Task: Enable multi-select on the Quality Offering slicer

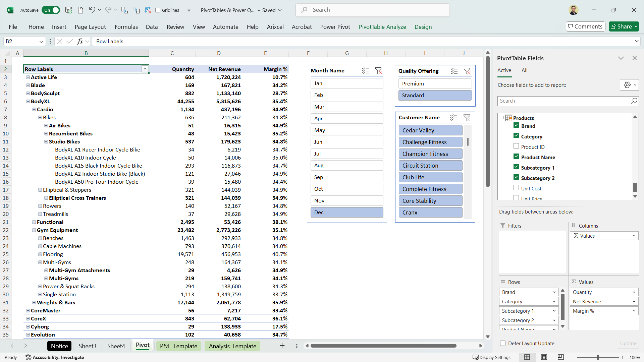Action: pyautogui.click(x=454, y=71)
